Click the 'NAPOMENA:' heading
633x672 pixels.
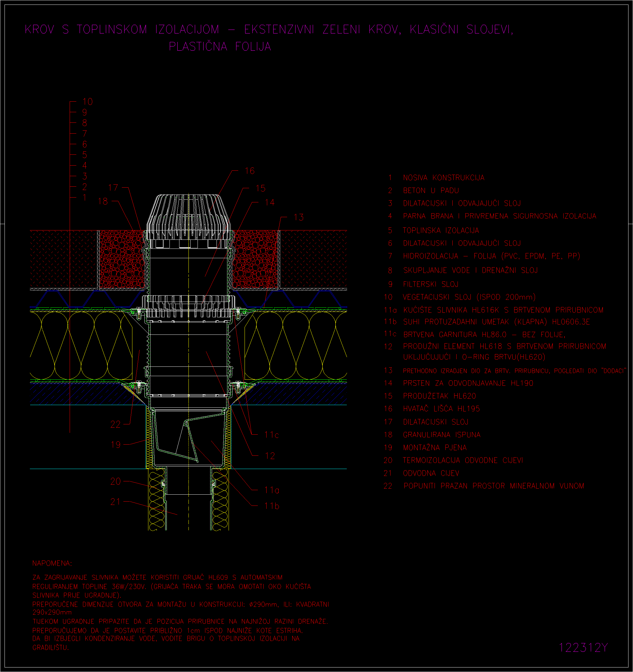point(52,563)
